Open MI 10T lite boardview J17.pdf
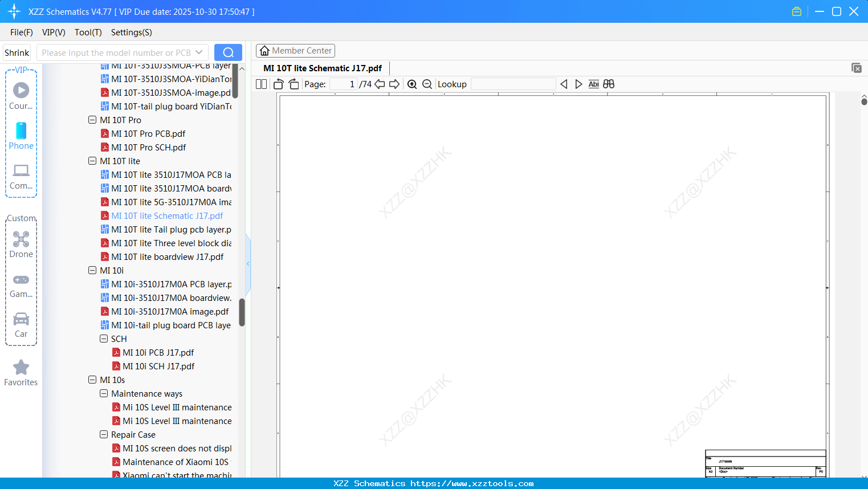 coord(162,257)
